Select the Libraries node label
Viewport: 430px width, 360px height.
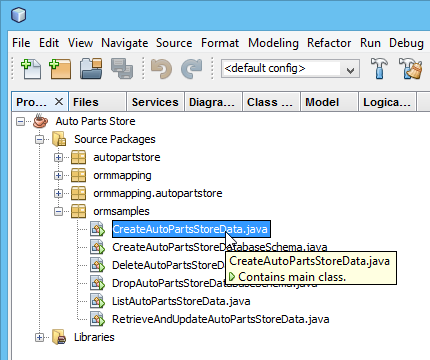coord(94,337)
